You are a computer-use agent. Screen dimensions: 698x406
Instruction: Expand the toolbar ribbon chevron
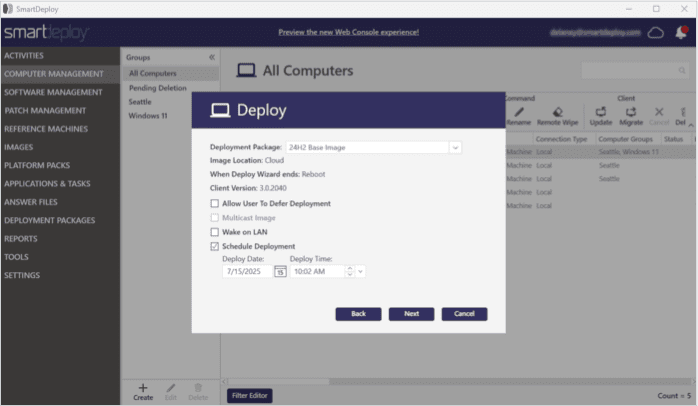[691, 125]
